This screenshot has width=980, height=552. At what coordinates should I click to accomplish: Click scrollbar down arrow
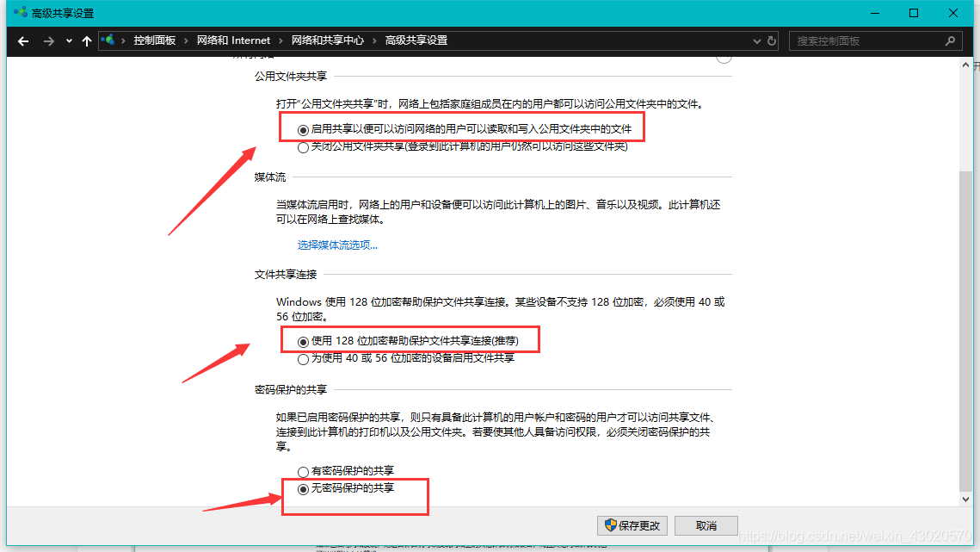965,499
